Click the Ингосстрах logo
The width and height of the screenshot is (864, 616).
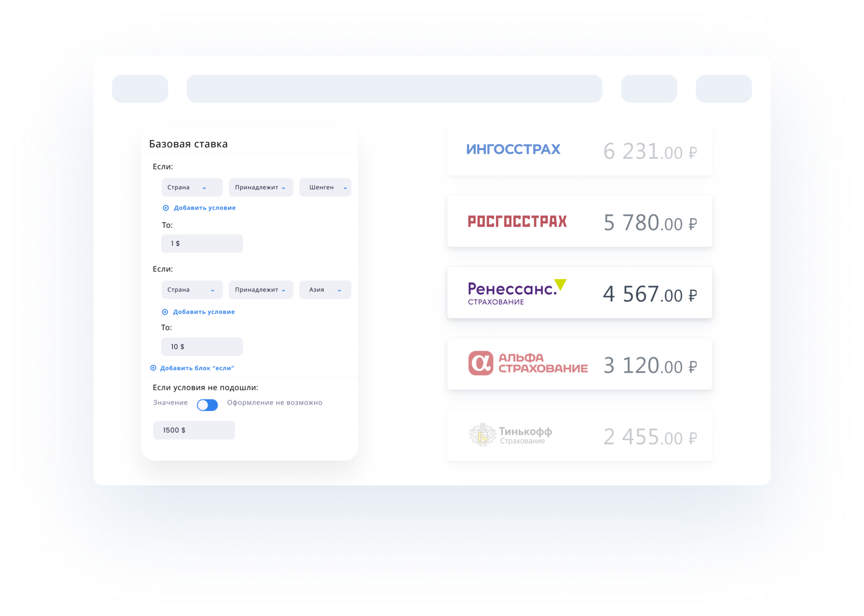pyautogui.click(x=513, y=150)
